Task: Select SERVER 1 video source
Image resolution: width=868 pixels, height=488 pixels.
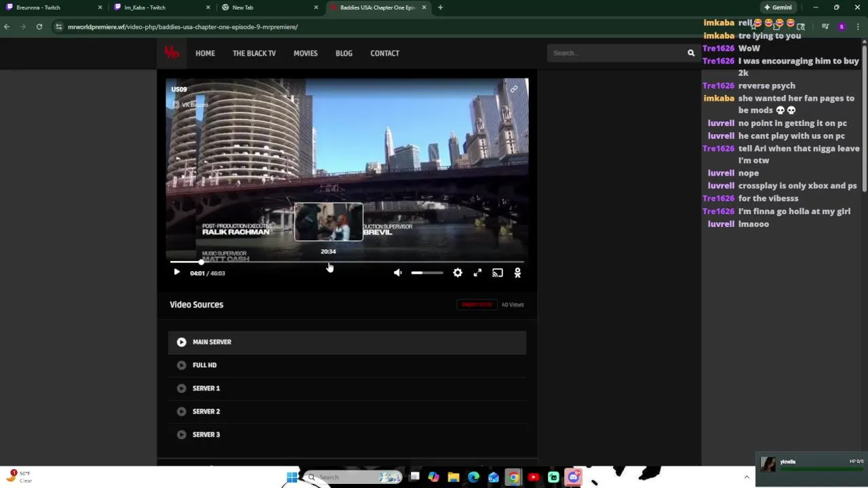Action: pyautogui.click(x=347, y=388)
